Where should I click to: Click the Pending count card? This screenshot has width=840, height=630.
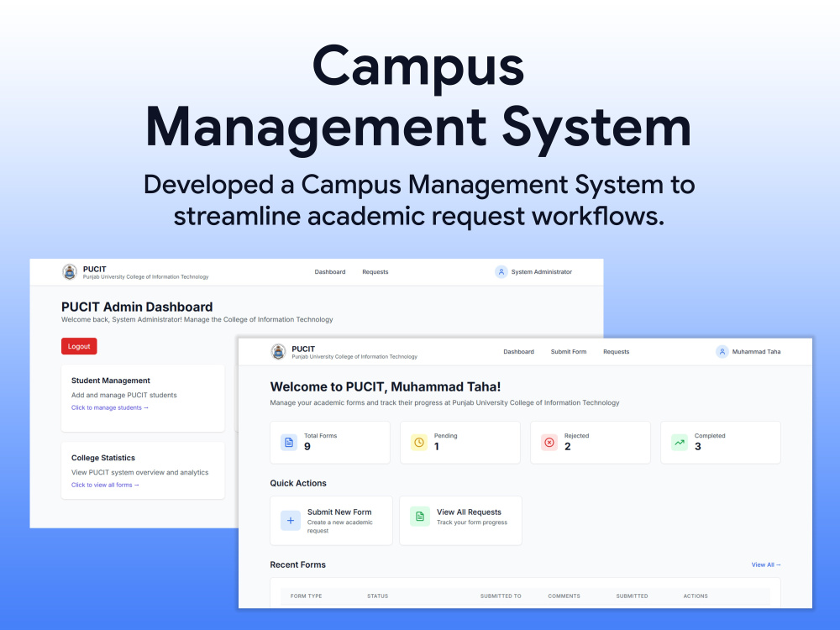pyautogui.click(x=460, y=443)
